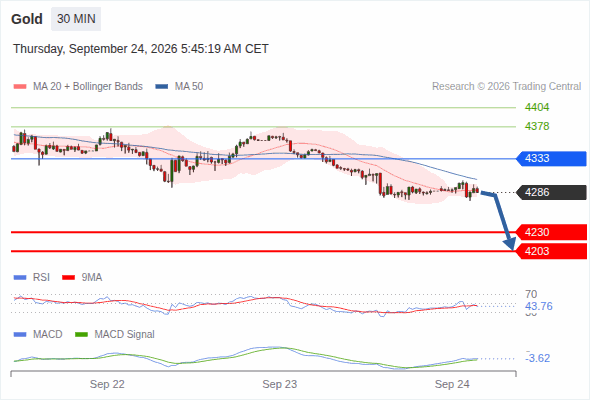Click the MACD Signal green swatch
The height and width of the screenshot is (400, 590).
pos(81,335)
